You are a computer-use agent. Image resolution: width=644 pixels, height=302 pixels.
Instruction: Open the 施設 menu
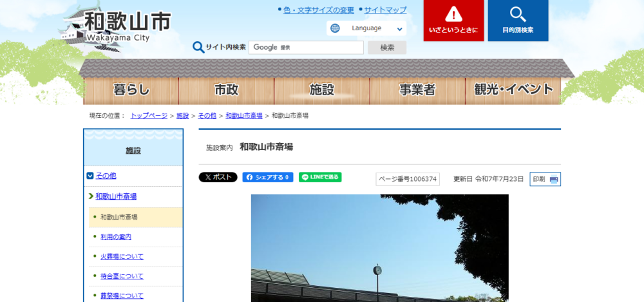click(322, 90)
